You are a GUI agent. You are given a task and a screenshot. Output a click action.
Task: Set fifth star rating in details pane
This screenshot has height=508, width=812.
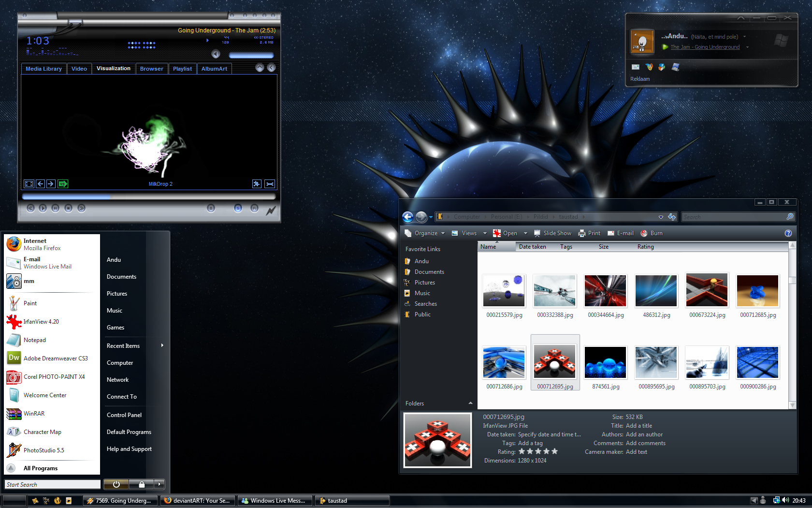(554, 451)
